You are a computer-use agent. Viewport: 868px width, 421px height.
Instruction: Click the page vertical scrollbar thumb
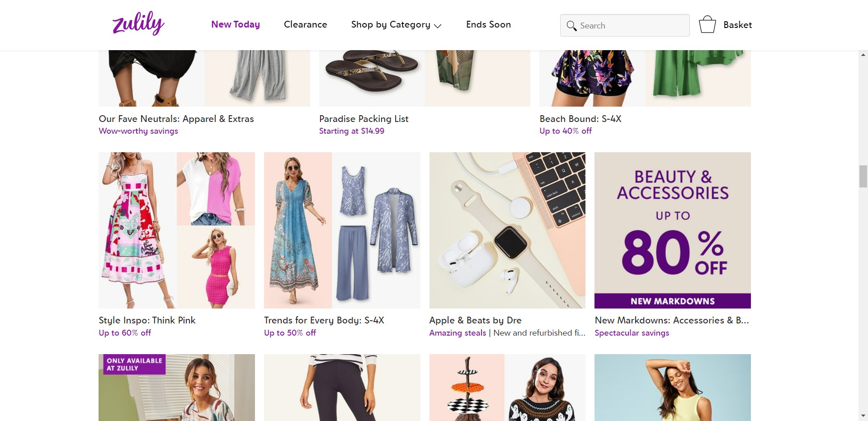tap(863, 176)
